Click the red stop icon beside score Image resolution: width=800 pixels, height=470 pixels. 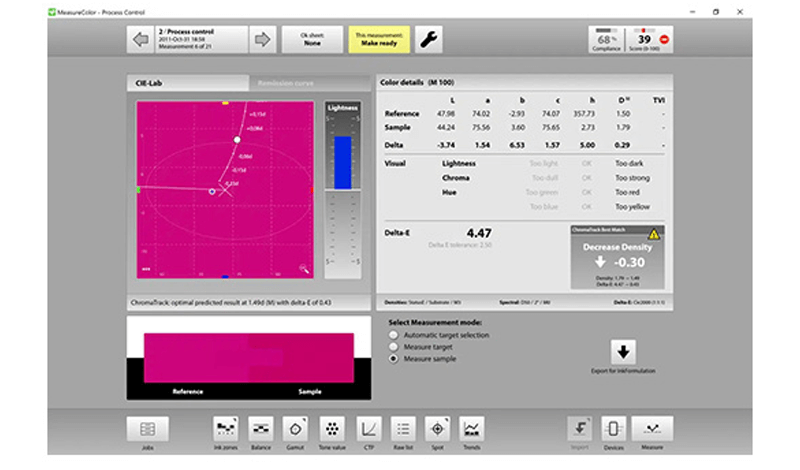point(664,39)
